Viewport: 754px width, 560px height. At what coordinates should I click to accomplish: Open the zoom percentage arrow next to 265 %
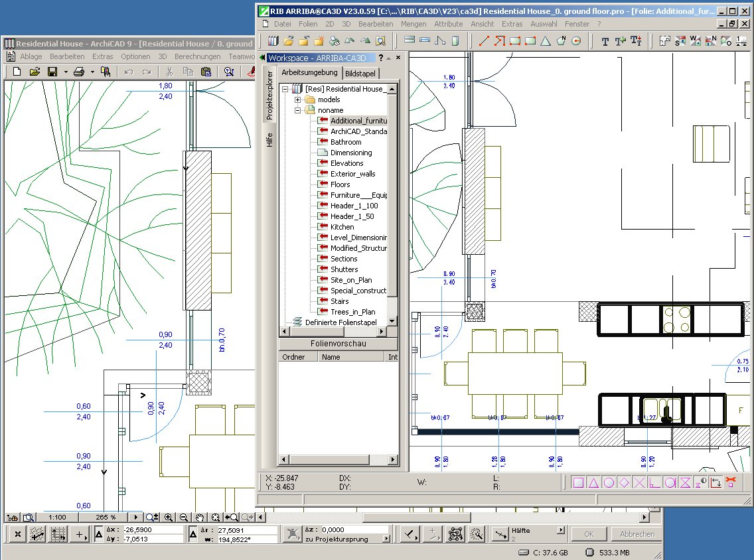tap(135, 518)
